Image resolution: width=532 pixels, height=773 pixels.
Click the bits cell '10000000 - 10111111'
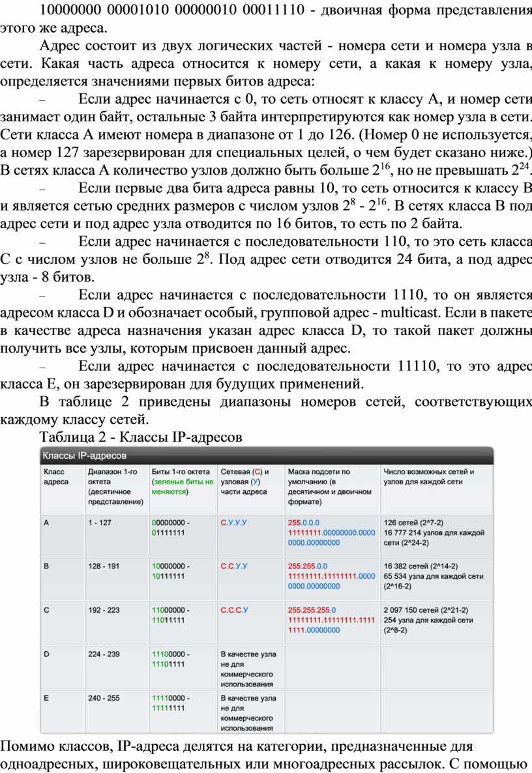[171, 572]
